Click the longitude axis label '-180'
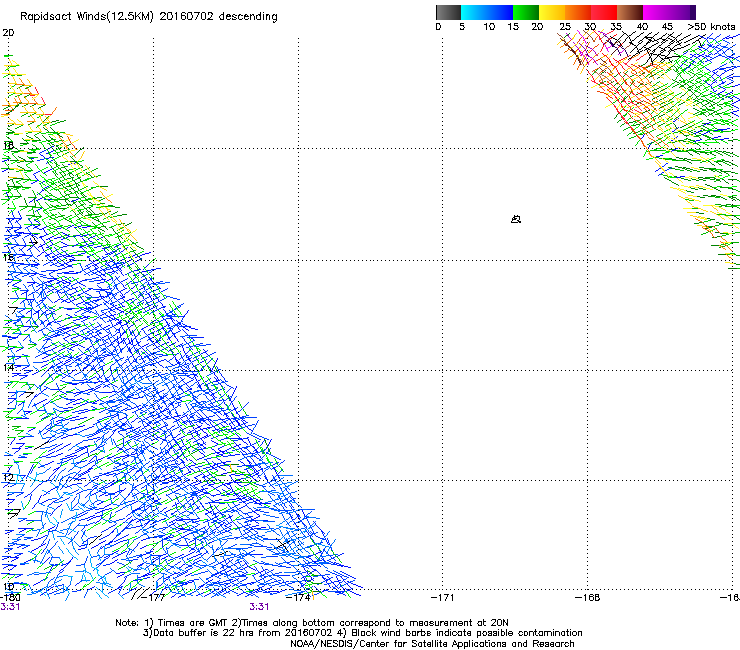This screenshot has width=740, height=650. click(x=10, y=597)
